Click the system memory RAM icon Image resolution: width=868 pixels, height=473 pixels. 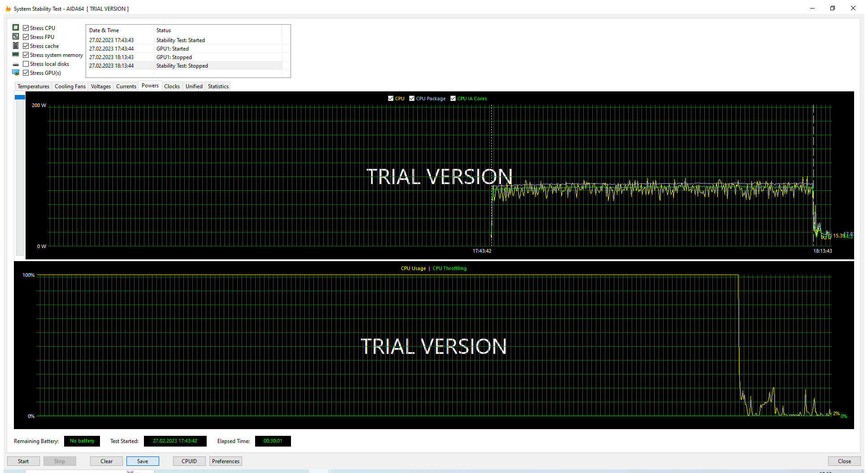16,55
